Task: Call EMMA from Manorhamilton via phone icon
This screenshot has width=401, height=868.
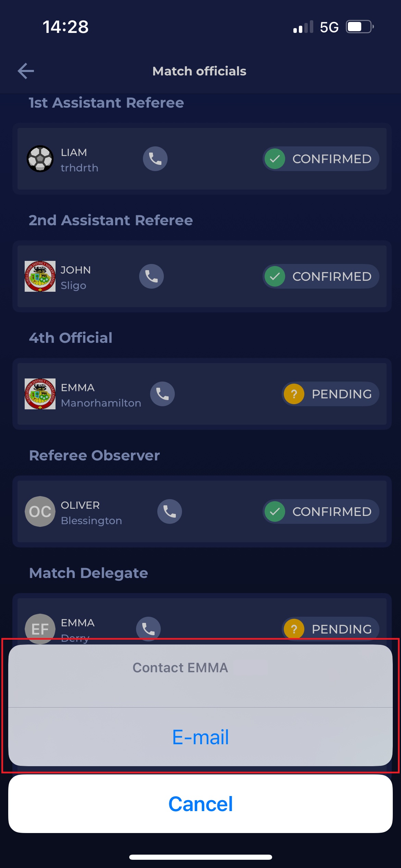Action: coord(162,394)
